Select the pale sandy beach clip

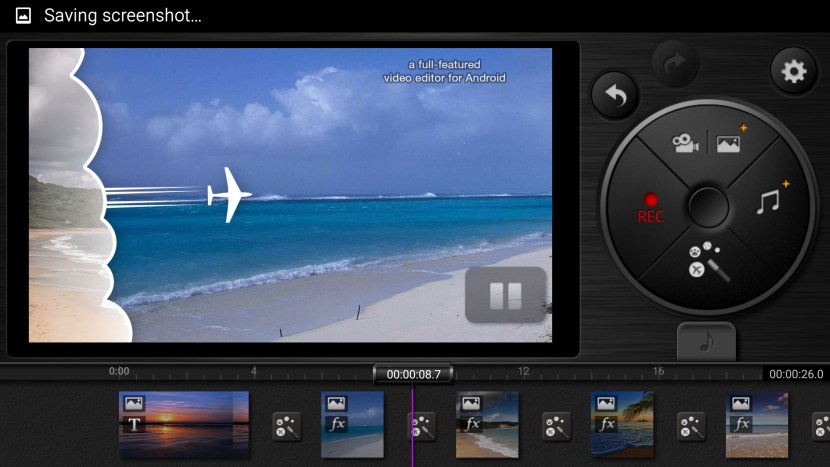(x=757, y=425)
